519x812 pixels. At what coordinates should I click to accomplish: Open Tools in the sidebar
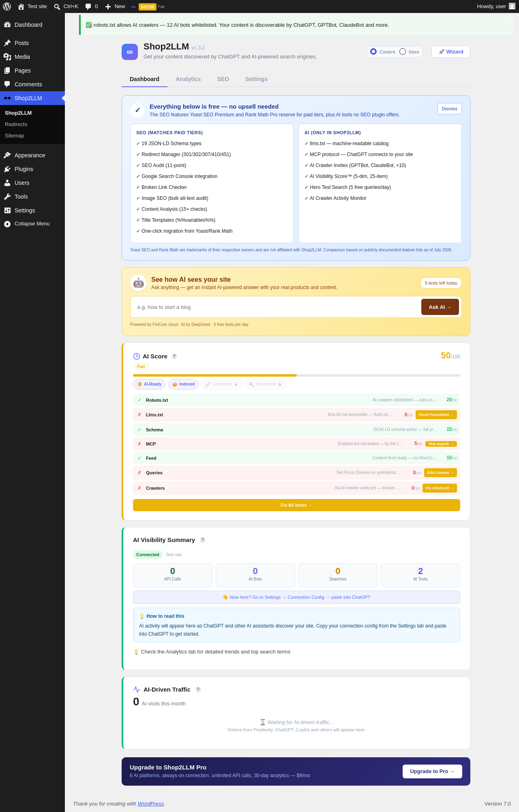[x=32, y=197]
